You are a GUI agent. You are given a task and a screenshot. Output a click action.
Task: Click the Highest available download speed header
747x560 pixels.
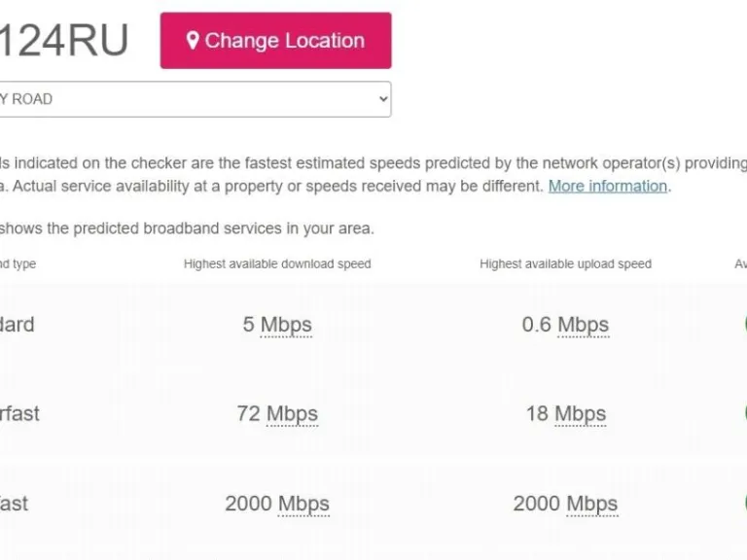[277, 263]
